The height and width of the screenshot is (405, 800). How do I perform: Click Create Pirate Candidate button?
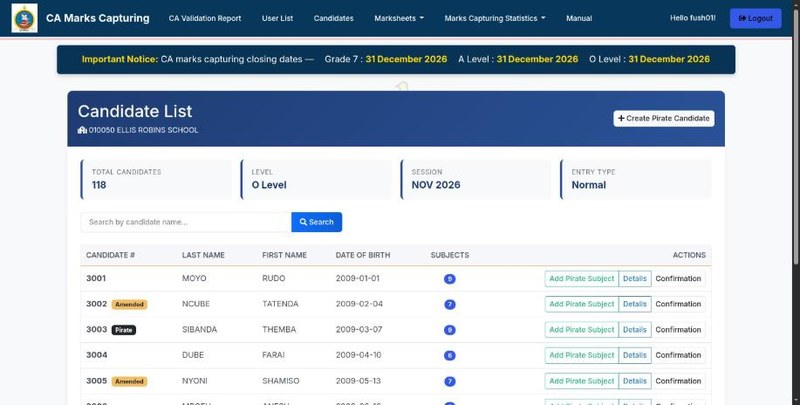(x=664, y=118)
